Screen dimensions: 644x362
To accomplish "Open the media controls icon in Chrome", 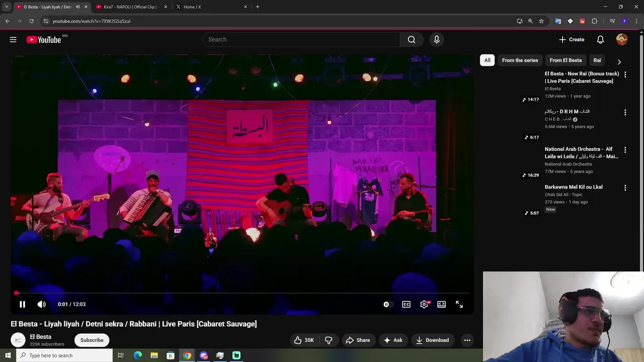I will pos(612,21).
